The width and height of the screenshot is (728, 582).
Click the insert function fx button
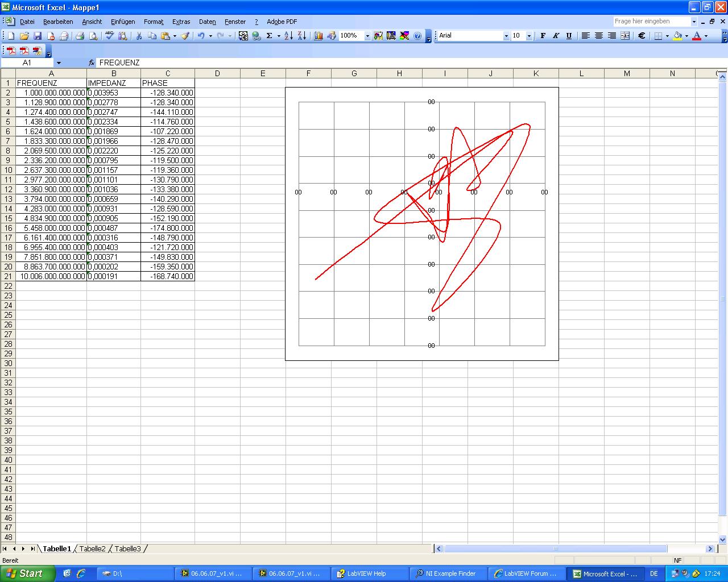(x=92, y=63)
